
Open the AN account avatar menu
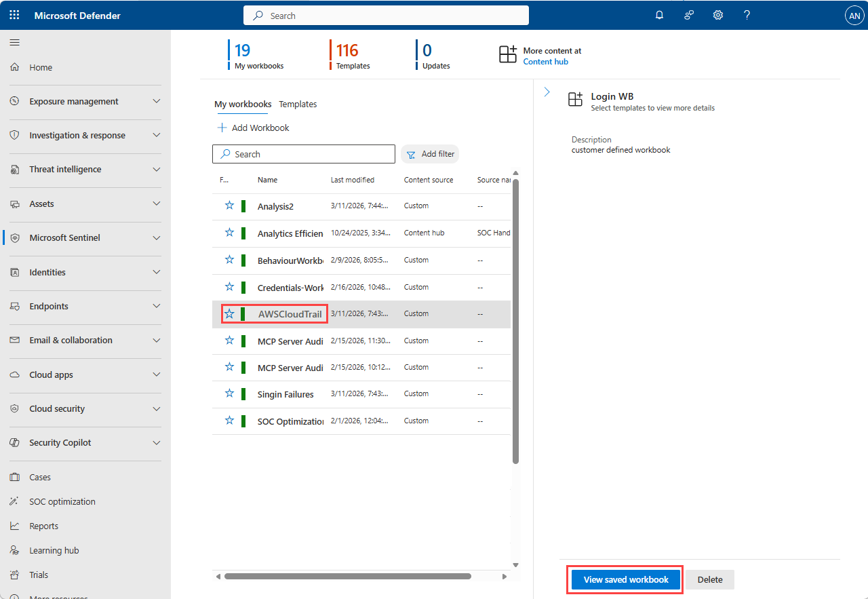(x=854, y=16)
